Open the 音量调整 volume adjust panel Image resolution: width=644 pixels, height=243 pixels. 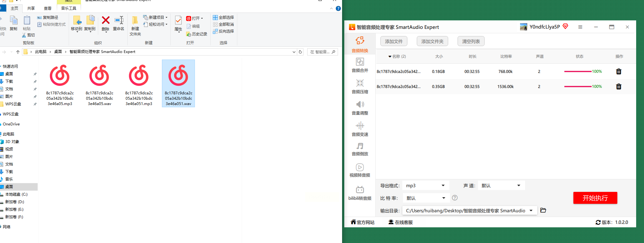[360, 108]
